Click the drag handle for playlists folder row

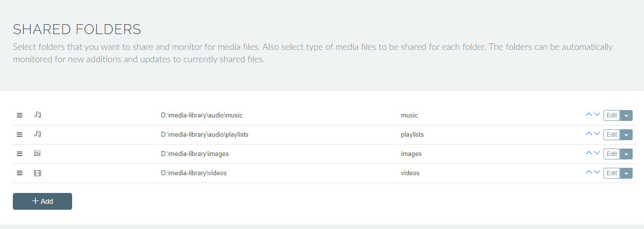click(20, 134)
